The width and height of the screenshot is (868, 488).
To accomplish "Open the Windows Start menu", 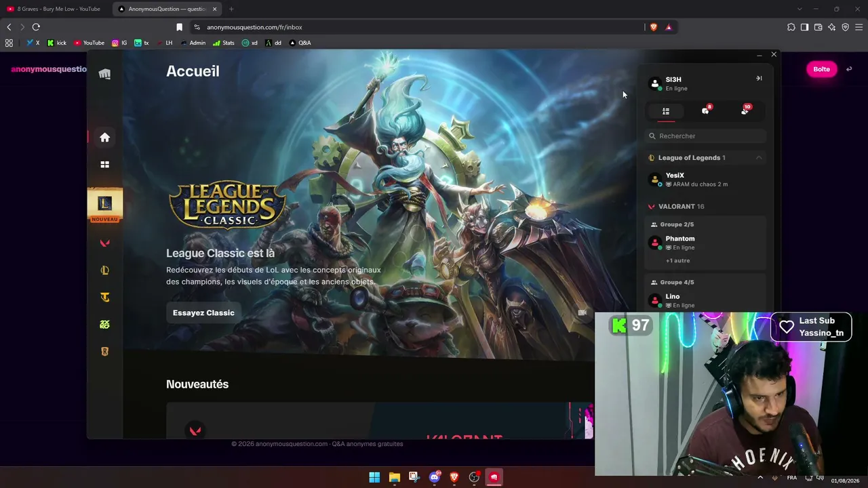I will point(374,477).
